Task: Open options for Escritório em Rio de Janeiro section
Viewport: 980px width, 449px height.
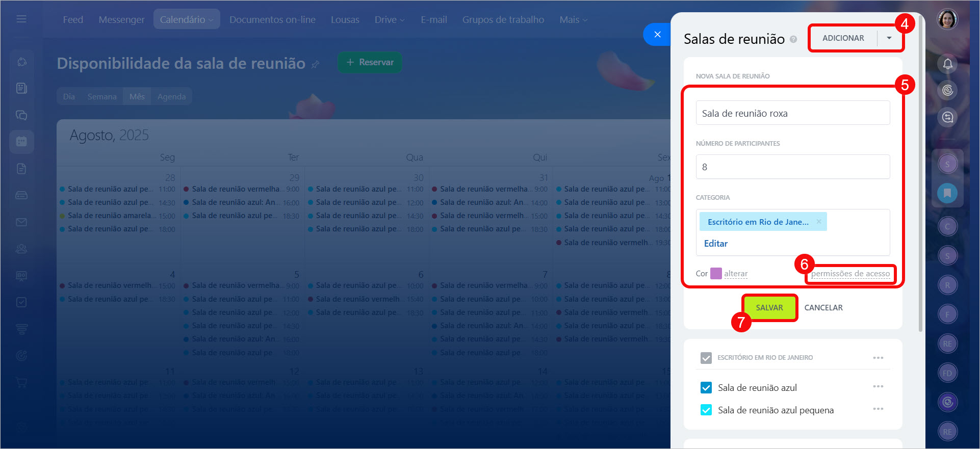Action: (878, 358)
